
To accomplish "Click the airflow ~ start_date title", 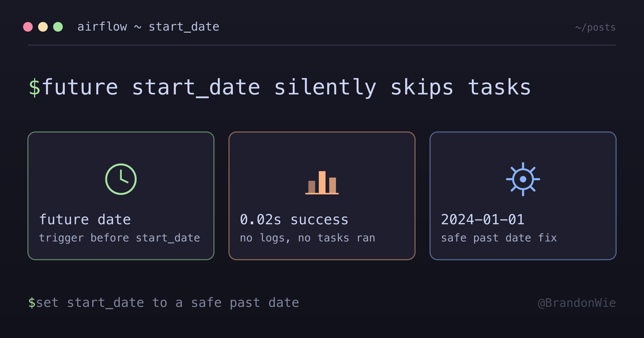I will pyautogui.click(x=148, y=27).
